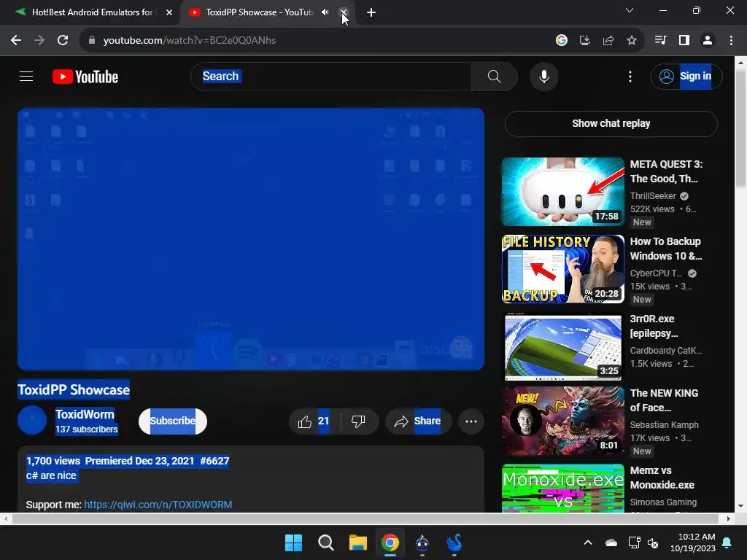The width and height of the screenshot is (747, 560).
Task: Open a new browser tab
Action: point(371,12)
